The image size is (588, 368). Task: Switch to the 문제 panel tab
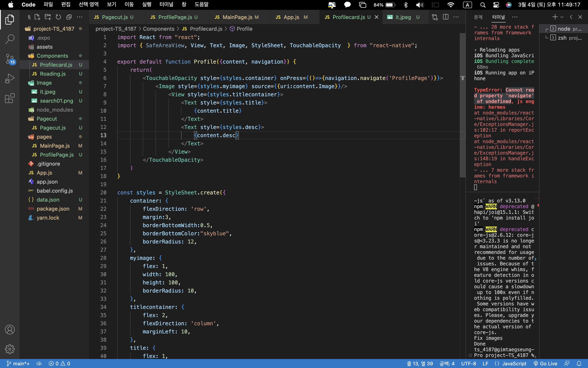(x=478, y=17)
